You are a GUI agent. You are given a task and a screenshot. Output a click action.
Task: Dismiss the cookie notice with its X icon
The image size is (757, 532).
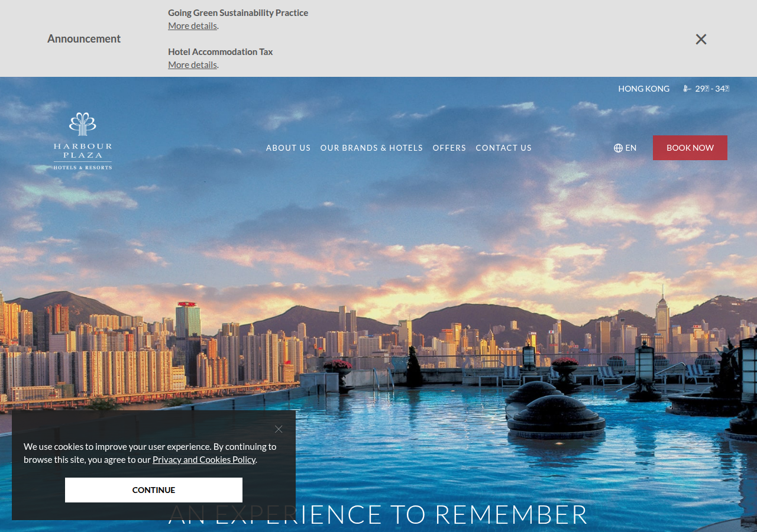click(279, 429)
